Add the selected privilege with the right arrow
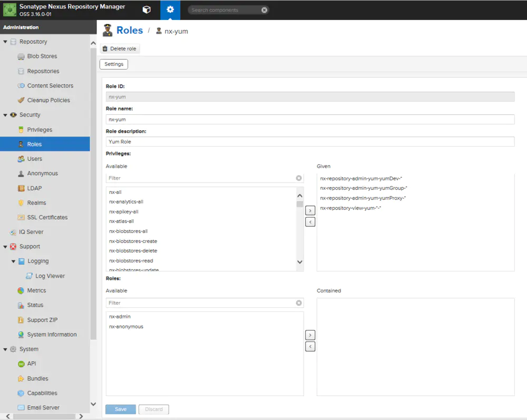This screenshot has width=527, height=420. pos(310,211)
